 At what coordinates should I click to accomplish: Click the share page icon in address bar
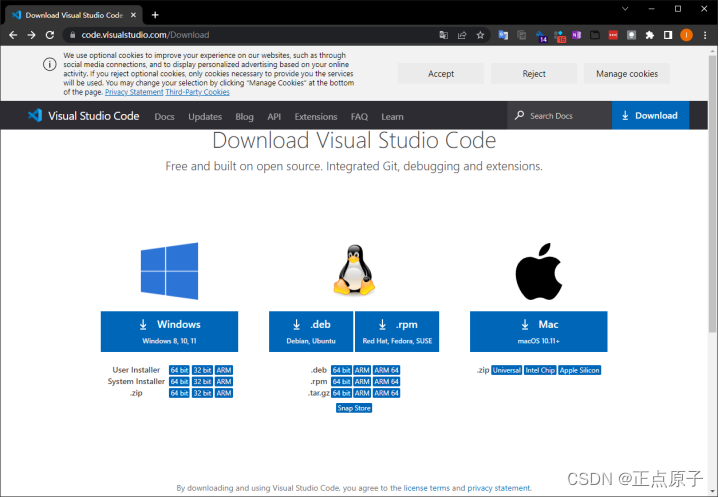462,35
